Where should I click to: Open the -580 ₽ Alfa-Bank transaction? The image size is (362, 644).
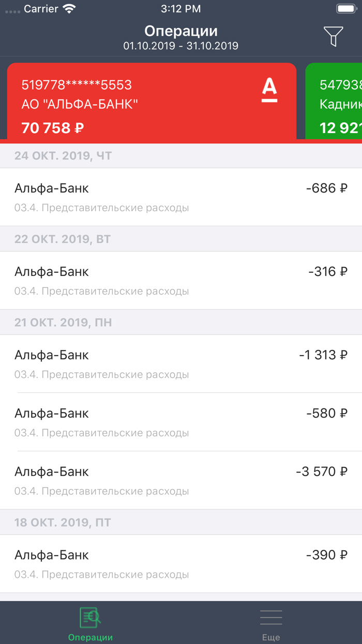pos(181,422)
